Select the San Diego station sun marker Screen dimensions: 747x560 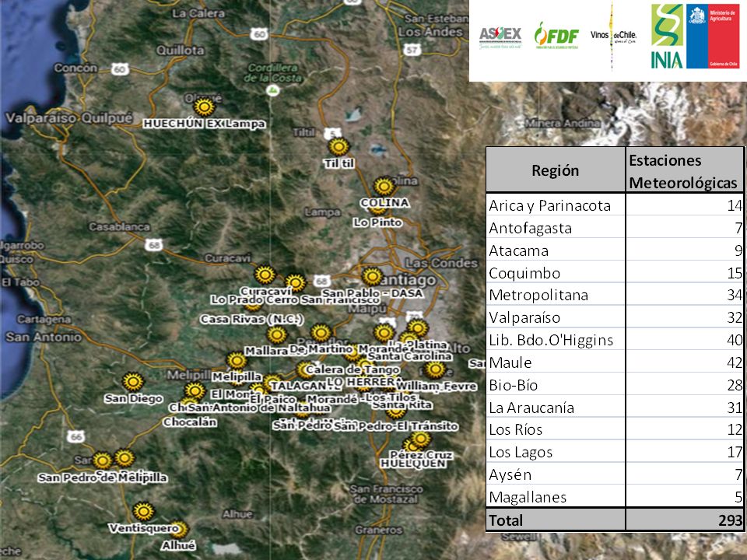133,382
